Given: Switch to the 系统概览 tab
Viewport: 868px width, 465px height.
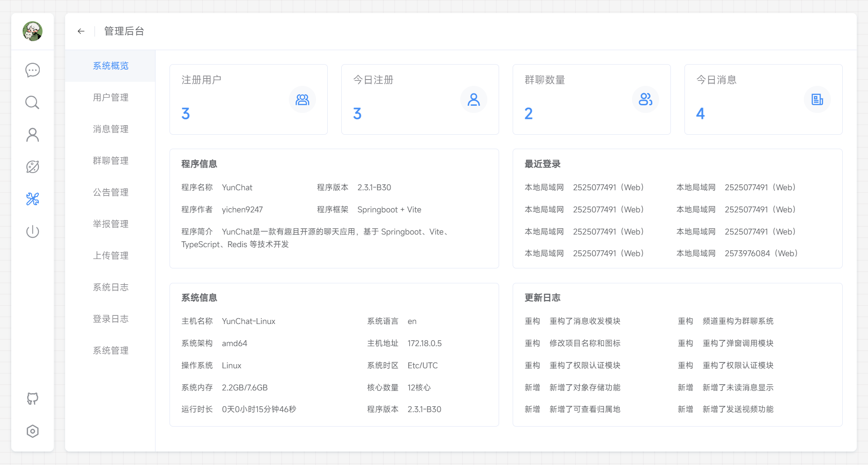Looking at the screenshot, I should [110, 66].
